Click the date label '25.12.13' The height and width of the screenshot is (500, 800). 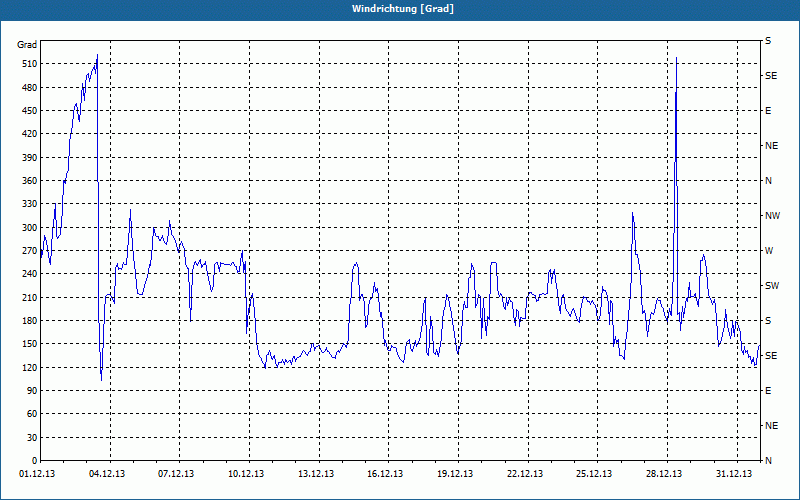[x=594, y=474]
